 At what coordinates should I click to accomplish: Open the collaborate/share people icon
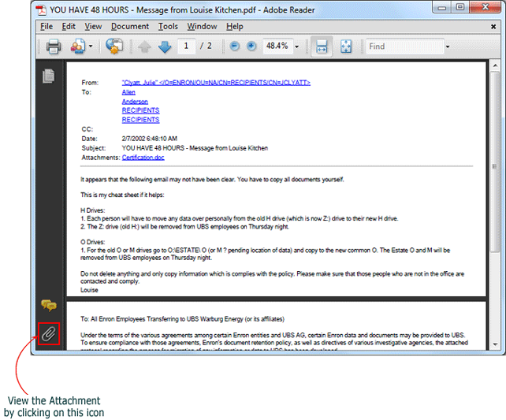click(78, 46)
